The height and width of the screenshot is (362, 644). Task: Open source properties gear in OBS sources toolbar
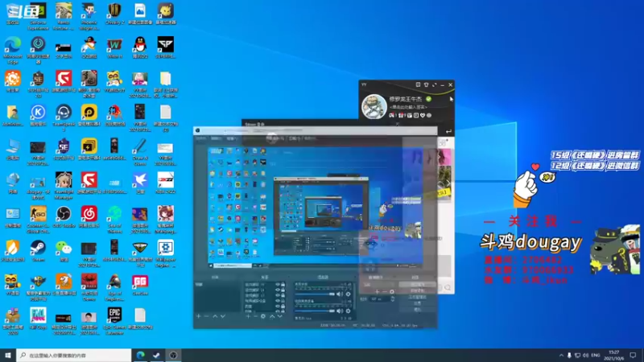[x=263, y=316]
